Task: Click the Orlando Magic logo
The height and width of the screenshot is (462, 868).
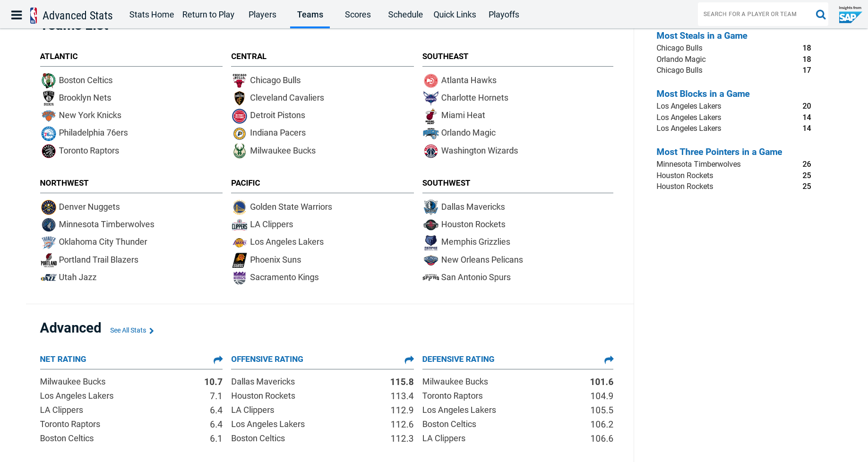Action: [x=430, y=133]
